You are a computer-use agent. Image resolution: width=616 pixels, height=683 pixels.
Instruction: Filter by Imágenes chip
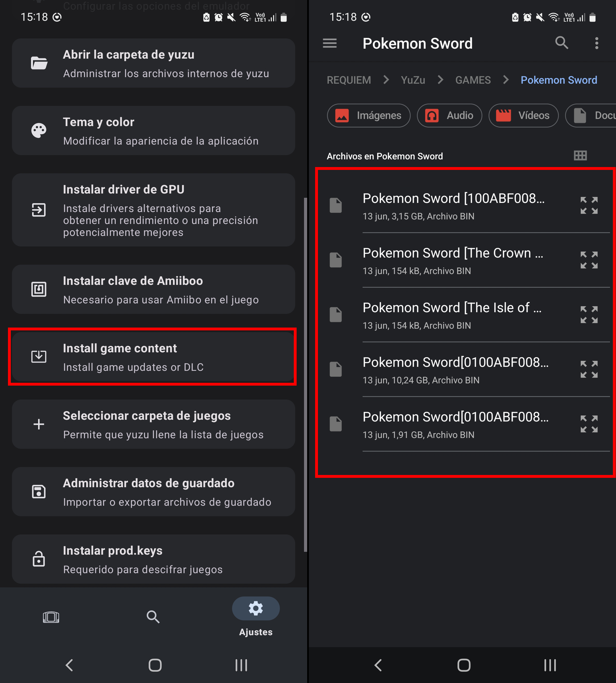[369, 116]
